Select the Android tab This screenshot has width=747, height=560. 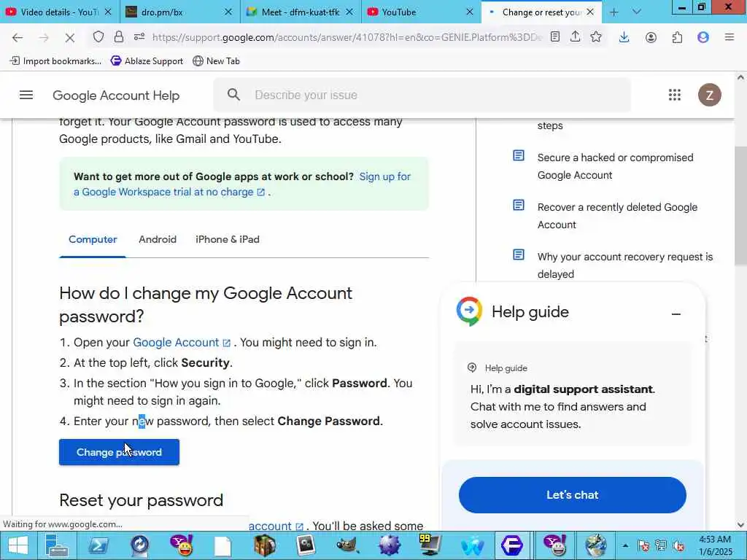tap(158, 239)
